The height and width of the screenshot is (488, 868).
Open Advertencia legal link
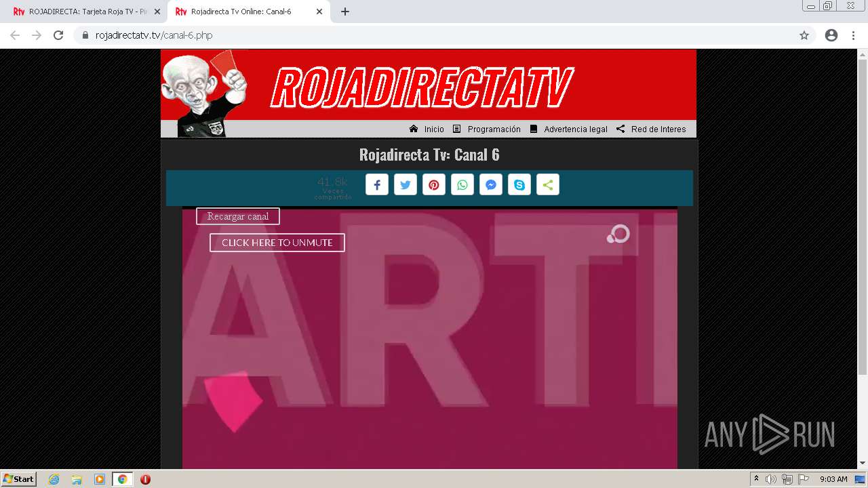point(576,129)
